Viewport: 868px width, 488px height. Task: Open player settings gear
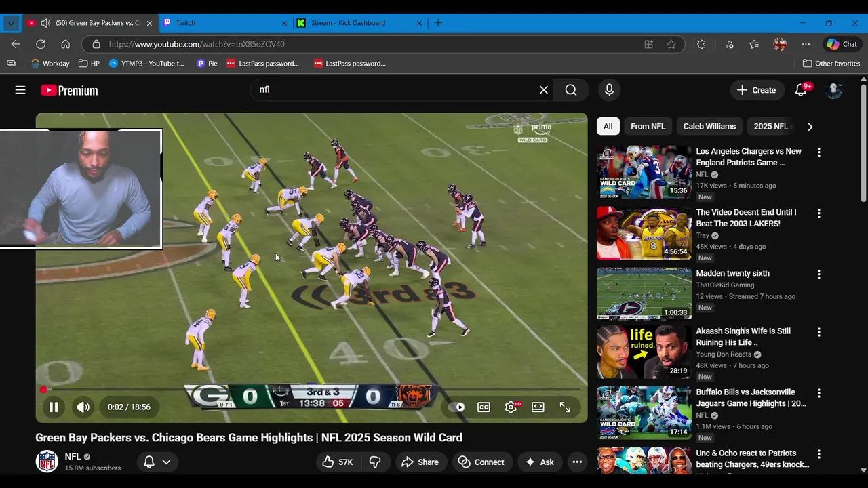[x=511, y=407]
